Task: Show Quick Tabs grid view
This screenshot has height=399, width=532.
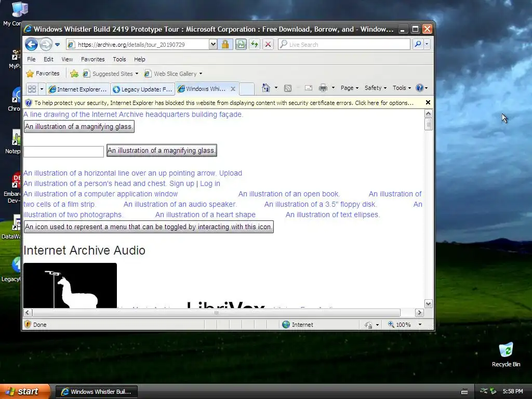Action: click(x=32, y=89)
